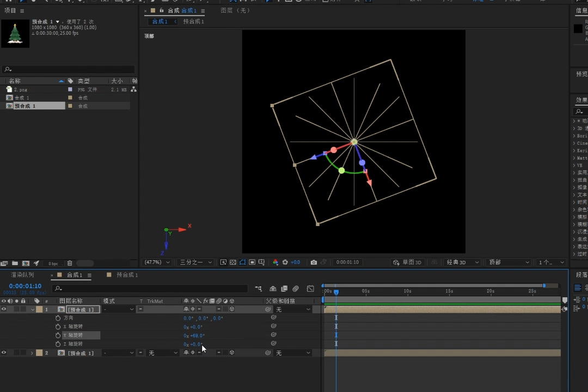Click motion blur enable icon in timeline
The image size is (588, 392).
point(296,289)
